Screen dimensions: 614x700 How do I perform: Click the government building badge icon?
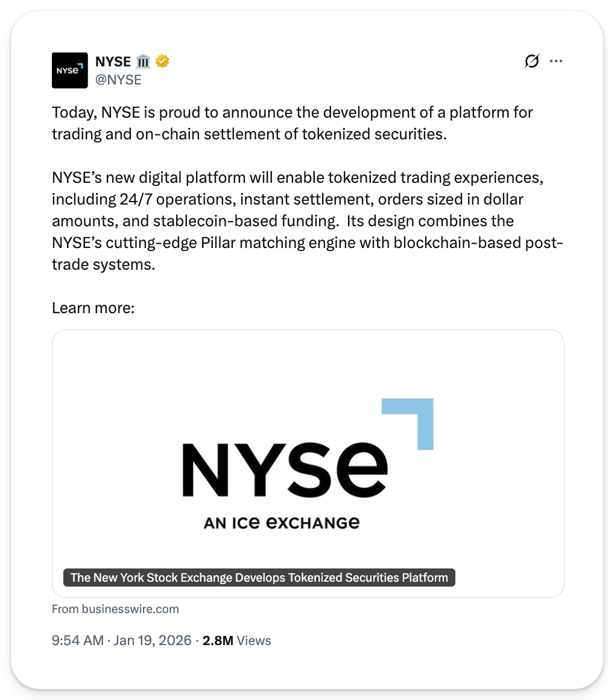143,62
